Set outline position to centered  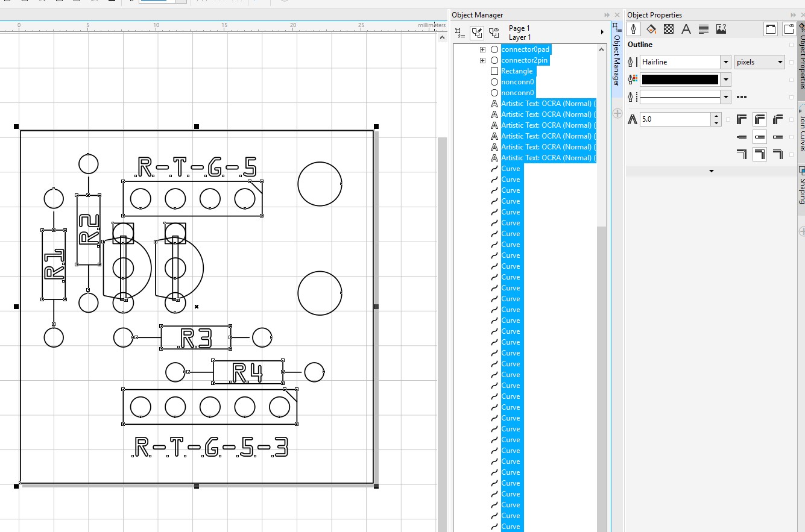point(760,154)
